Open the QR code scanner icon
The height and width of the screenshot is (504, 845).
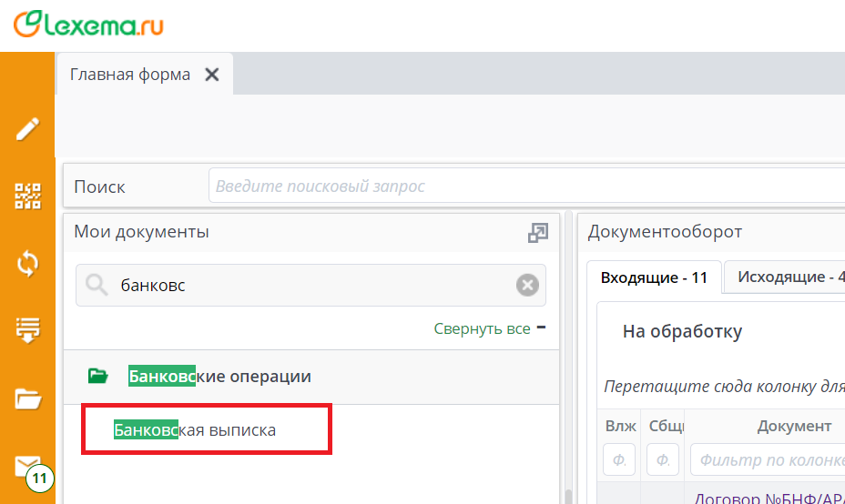(x=28, y=196)
